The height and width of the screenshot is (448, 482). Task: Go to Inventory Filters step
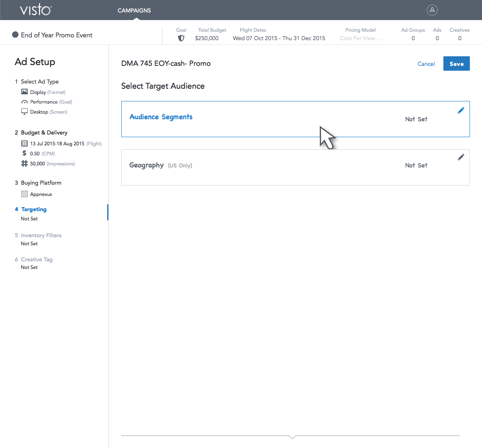41,235
